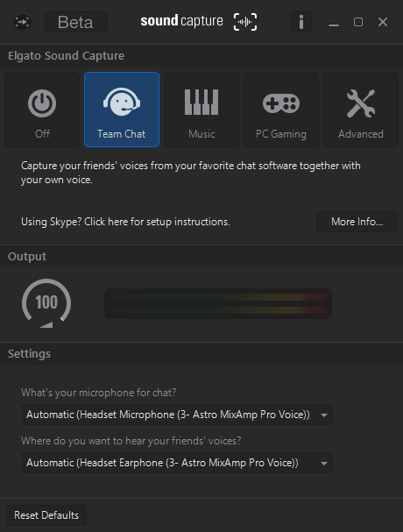The image size is (403, 532).
Task: Click the sound capture waveform logo
Action: pos(245,22)
